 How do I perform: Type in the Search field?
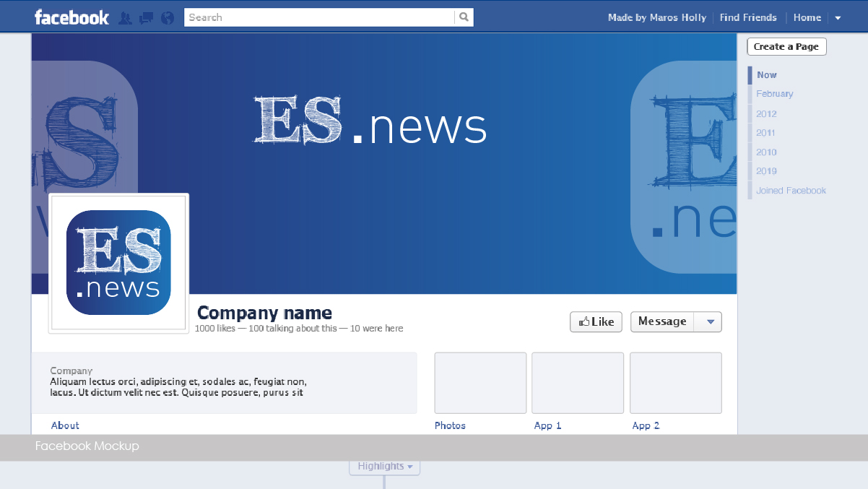click(319, 17)
